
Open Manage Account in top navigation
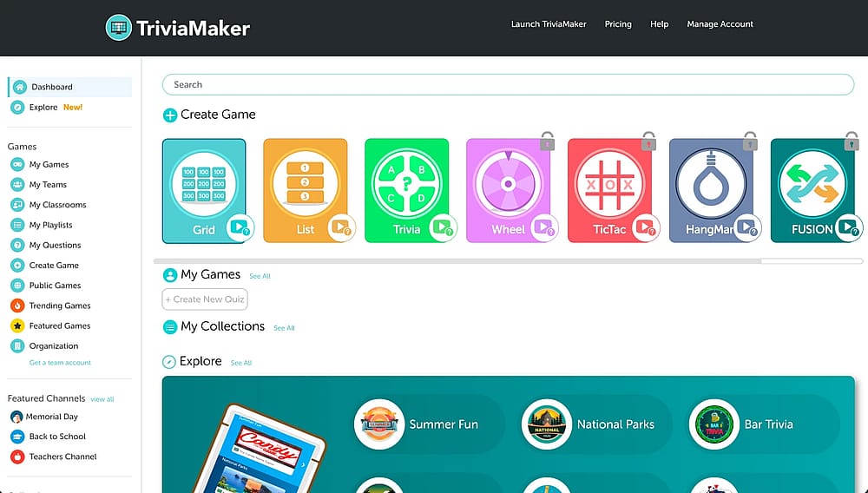pyautogui.click(x=720, y=24)
